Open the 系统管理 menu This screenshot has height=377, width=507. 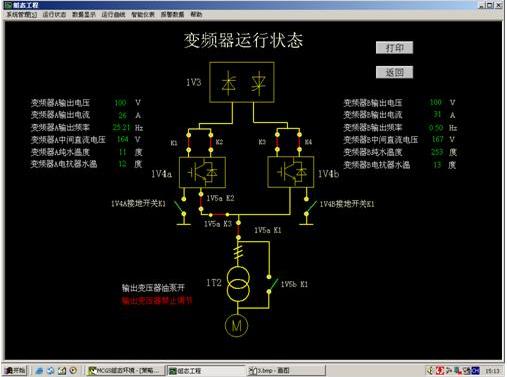coord(22,15)
